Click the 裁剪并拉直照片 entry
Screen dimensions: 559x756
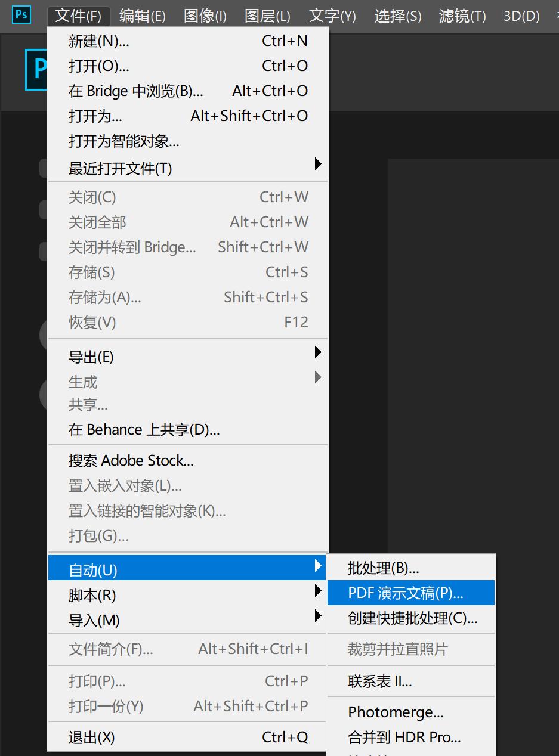tap(411, 649)
